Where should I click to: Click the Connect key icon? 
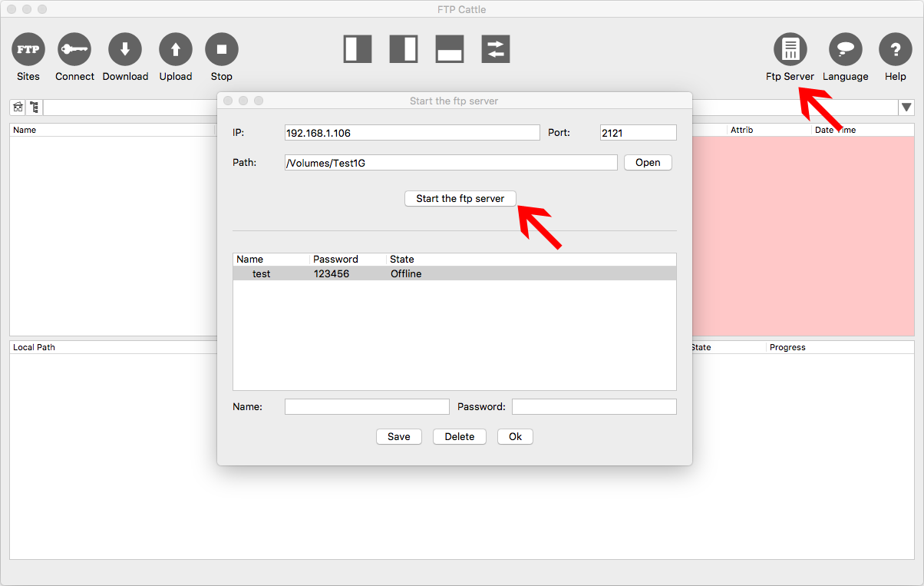pyautogui.click(x=74, y=49)
